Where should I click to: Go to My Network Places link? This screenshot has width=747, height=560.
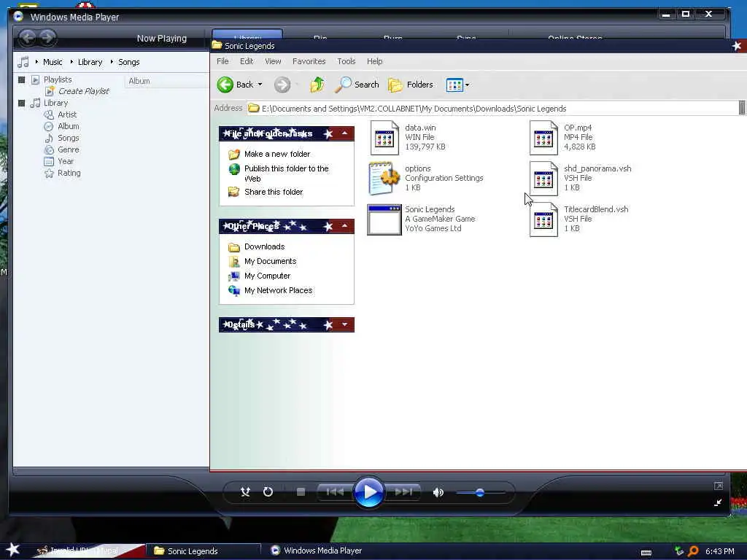point(278,290)
